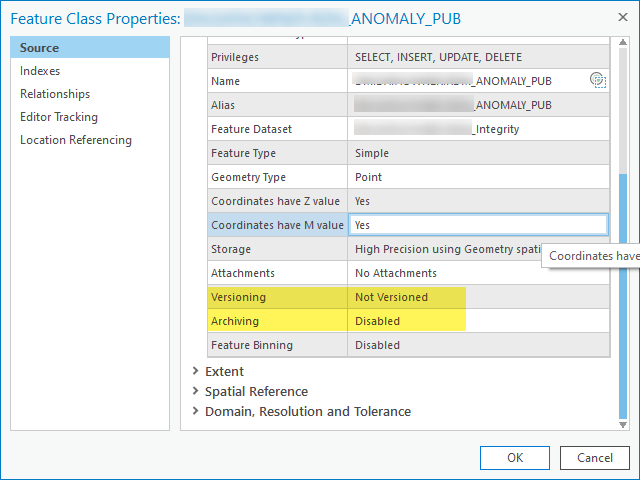
Task: Select the Feature Binning row
Action: point(278,345)
